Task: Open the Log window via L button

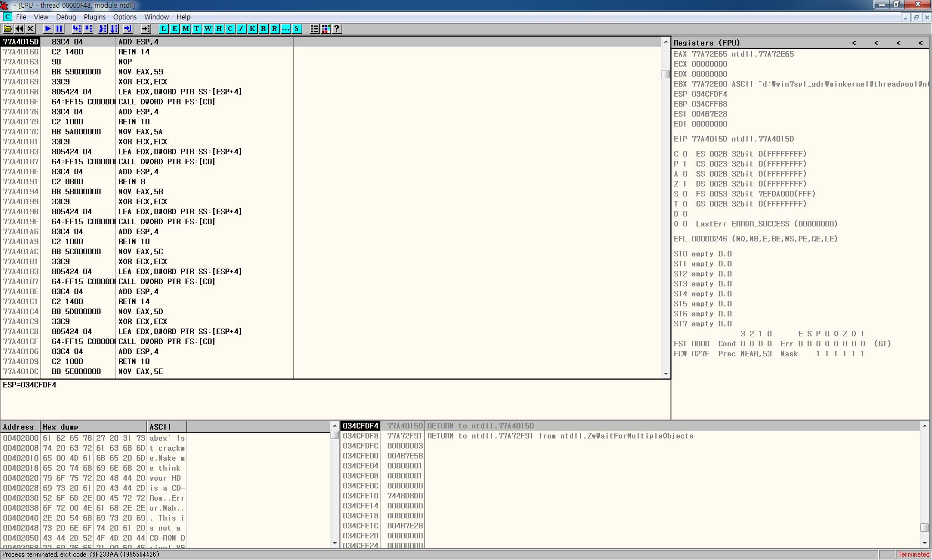Action: tap(164, 29)
